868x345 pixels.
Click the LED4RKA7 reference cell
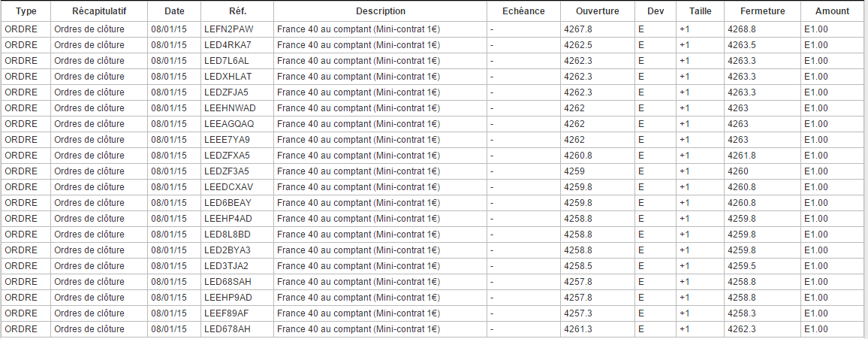[x=228, y=45]
